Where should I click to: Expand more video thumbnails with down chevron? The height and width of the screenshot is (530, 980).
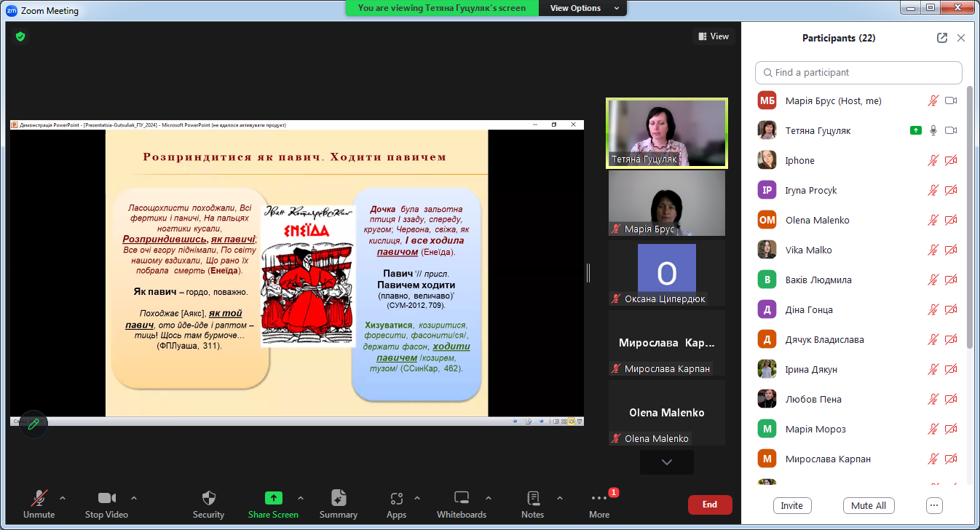(x=666, y=462)
